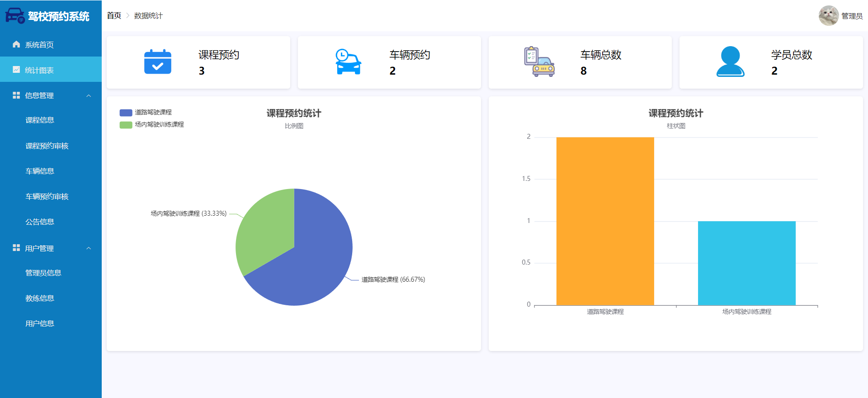Toggle 场内驾驶训练课程 green legend entry
This screenshot has width=868, height=398.
pyautogui.click(x=151, y=124)
